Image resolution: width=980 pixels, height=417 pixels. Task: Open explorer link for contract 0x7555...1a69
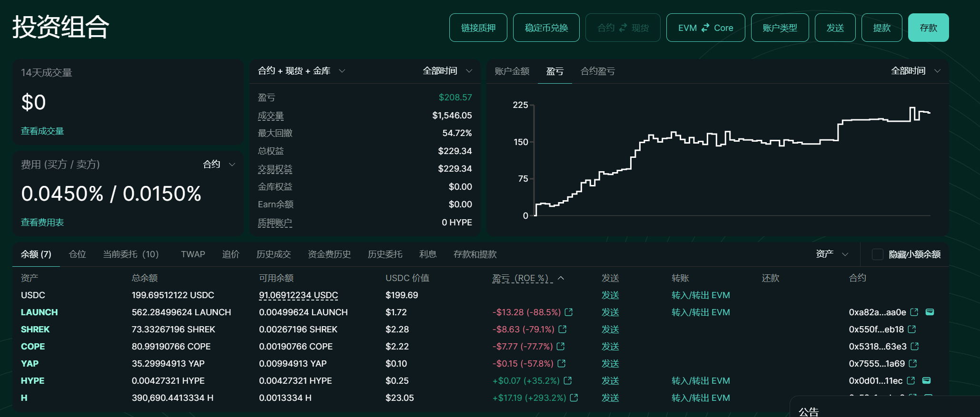[912, 364]
